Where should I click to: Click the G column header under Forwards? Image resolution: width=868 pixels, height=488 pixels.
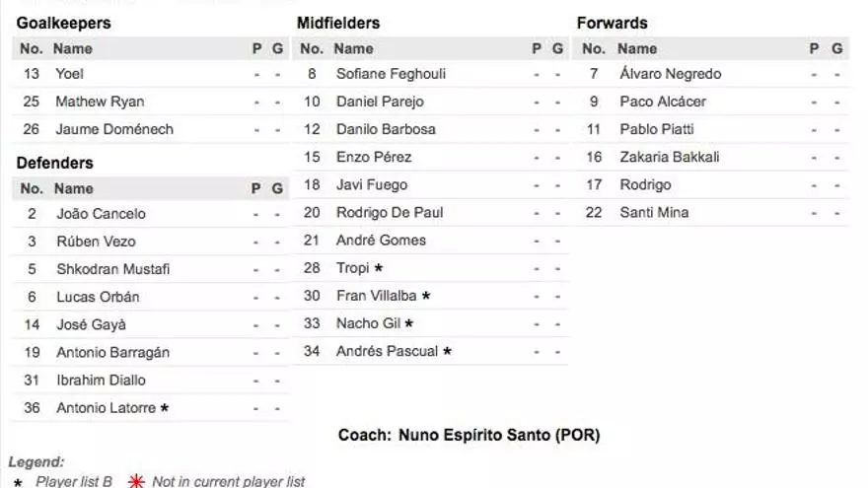pos(837,48)
